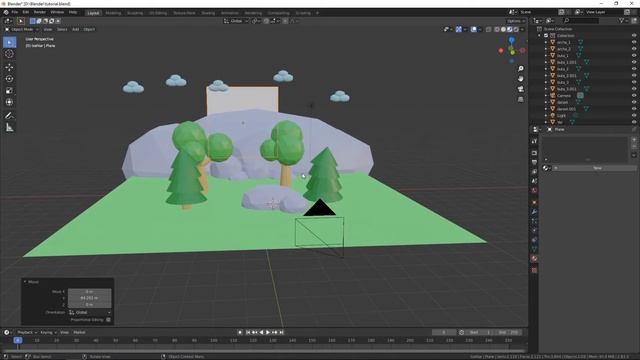640x360 pixels.
Task: Select the Camera row in outliner
Action: (x=584, y=96)
